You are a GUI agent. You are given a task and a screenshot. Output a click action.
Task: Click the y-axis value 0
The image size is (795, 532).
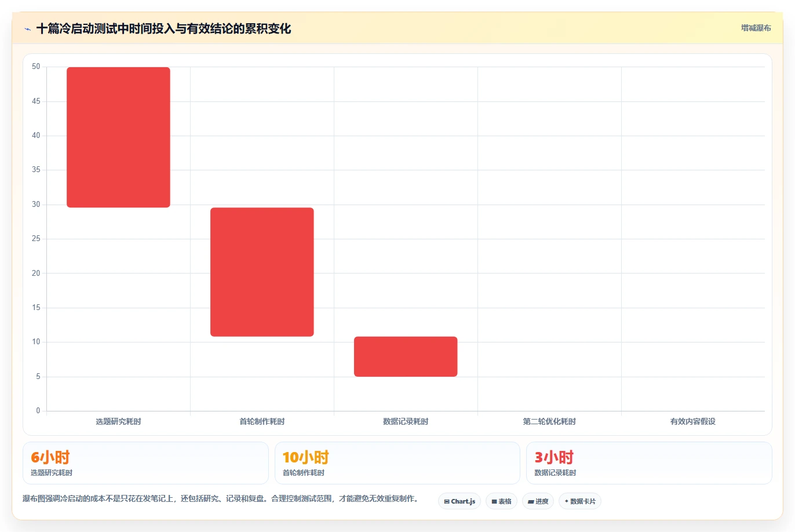click(38, 411)
